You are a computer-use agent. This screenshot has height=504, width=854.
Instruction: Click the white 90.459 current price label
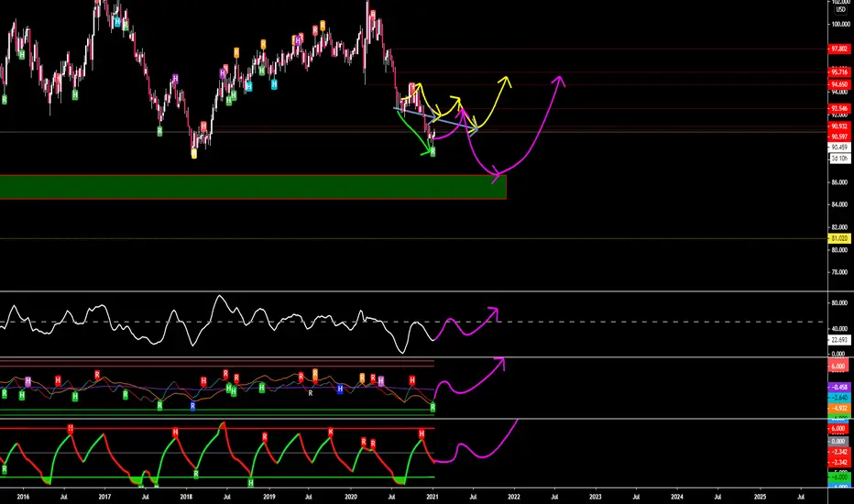[839, 148]
